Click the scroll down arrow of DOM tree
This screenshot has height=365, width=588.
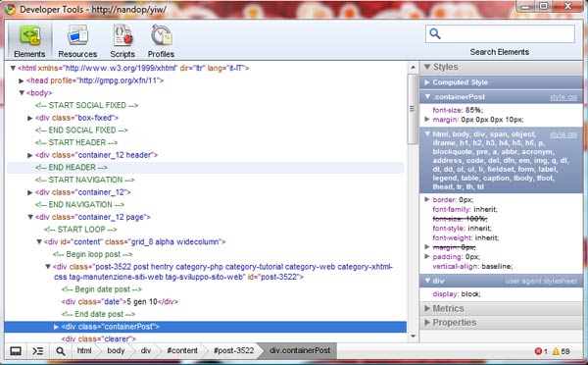413,337
